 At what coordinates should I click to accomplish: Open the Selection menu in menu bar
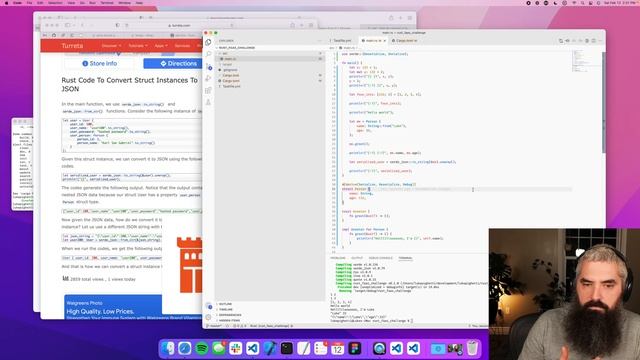(x=55, y=3)
